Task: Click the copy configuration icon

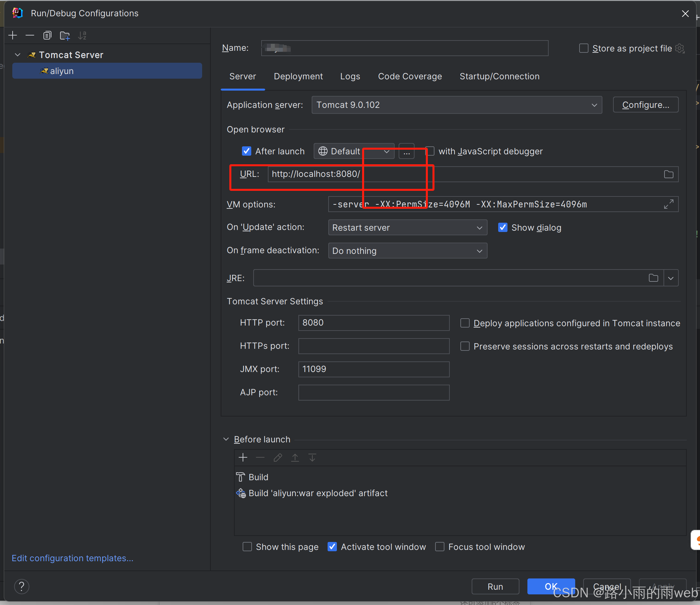Action: [x=47, y=36]
